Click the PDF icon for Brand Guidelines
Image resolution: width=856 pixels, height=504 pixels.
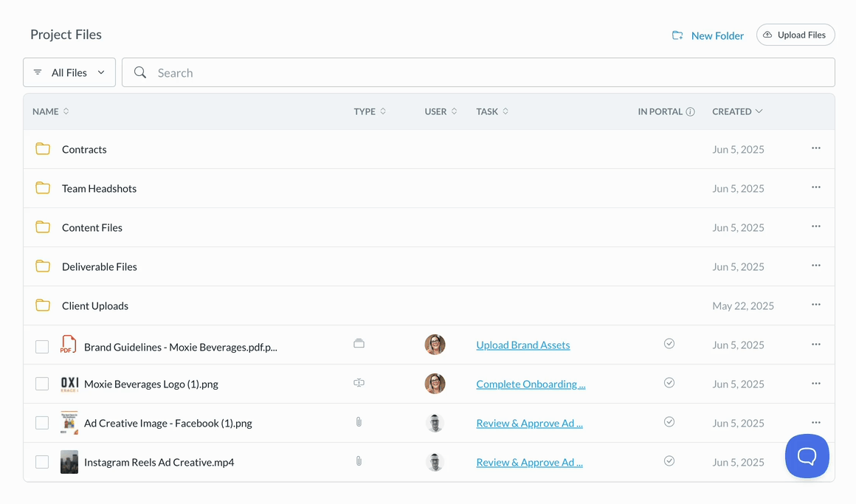69,345
